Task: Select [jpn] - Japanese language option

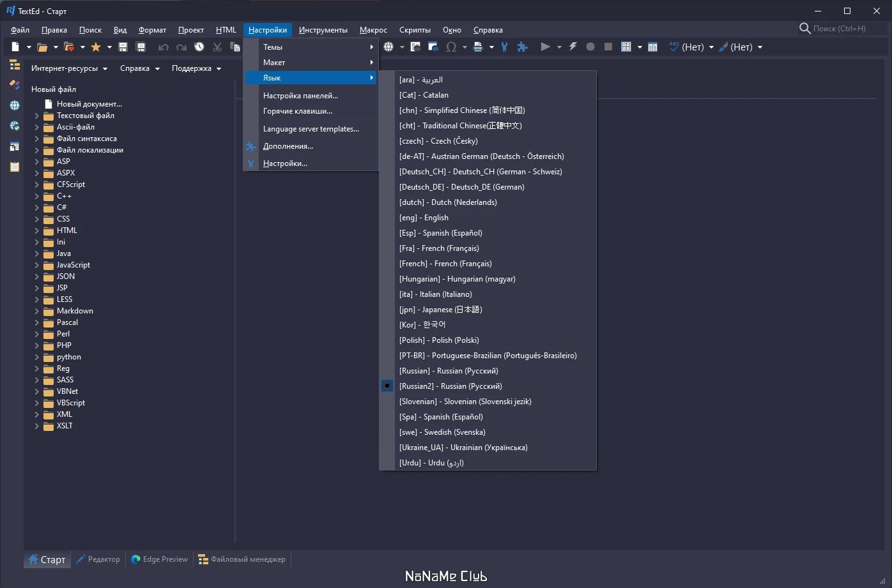Action: [488, 309]
